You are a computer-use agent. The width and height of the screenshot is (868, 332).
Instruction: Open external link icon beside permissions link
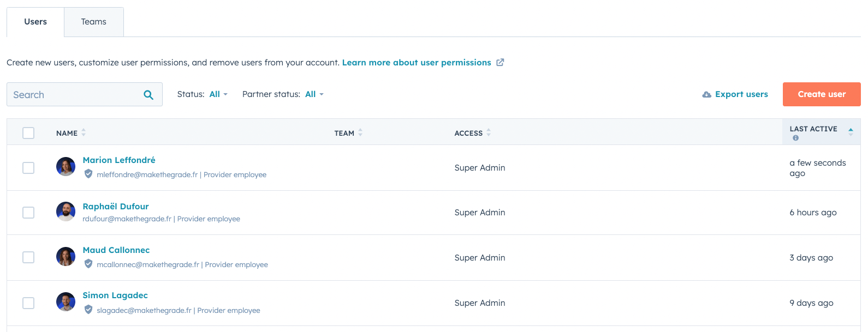(x=500, y=63)
